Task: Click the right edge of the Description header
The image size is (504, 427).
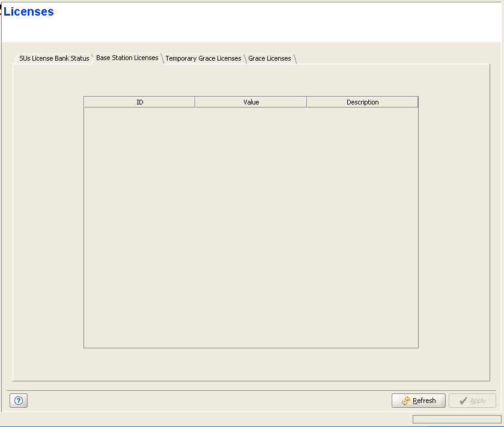Action: [x=417, y=102]
